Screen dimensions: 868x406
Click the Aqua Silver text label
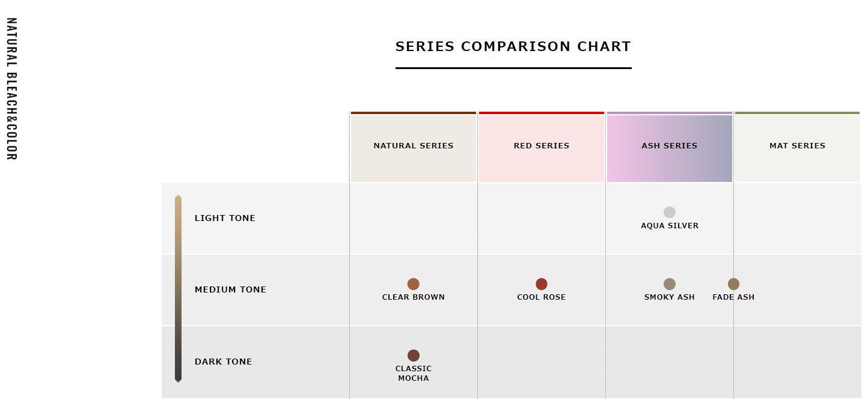[x=670, y=226]
